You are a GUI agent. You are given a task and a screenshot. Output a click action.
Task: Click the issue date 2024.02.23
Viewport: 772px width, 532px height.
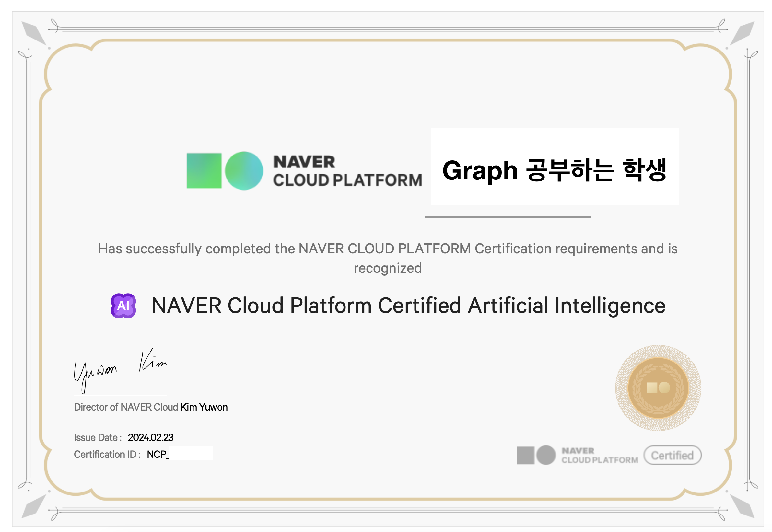pyautogui.click(x=150, y=437)
